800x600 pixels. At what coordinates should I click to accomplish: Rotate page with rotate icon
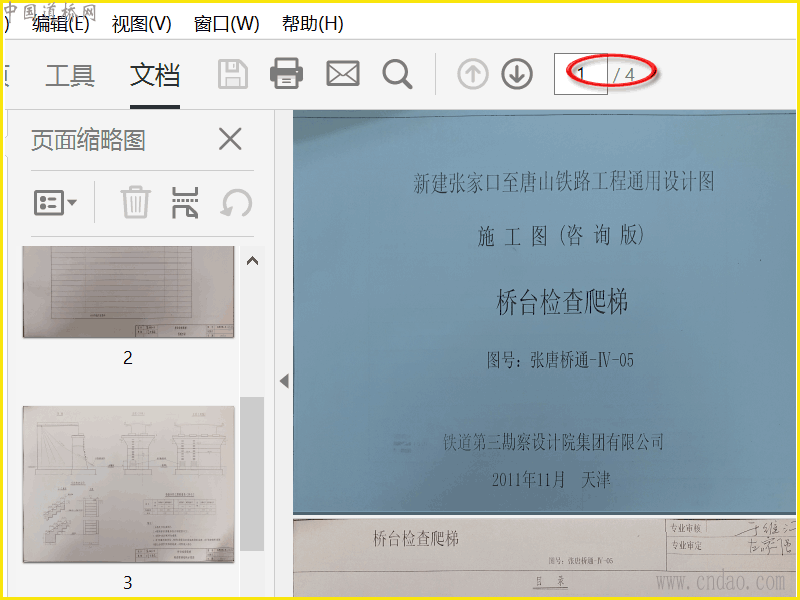236,203
